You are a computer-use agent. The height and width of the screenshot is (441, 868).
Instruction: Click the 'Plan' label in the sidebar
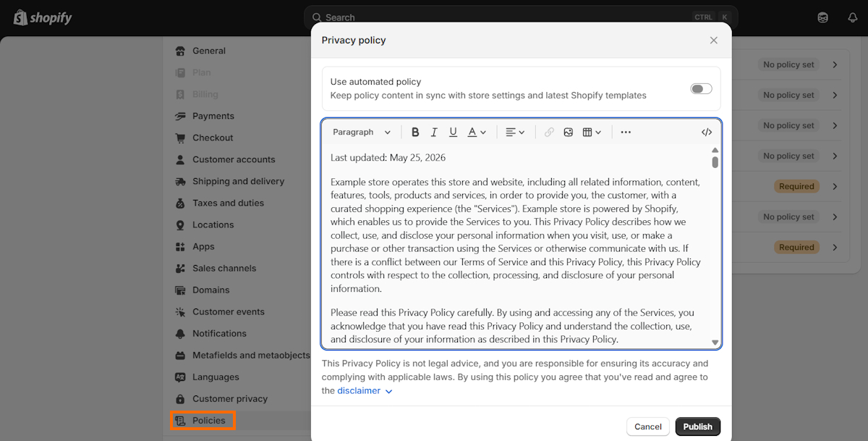202,72
